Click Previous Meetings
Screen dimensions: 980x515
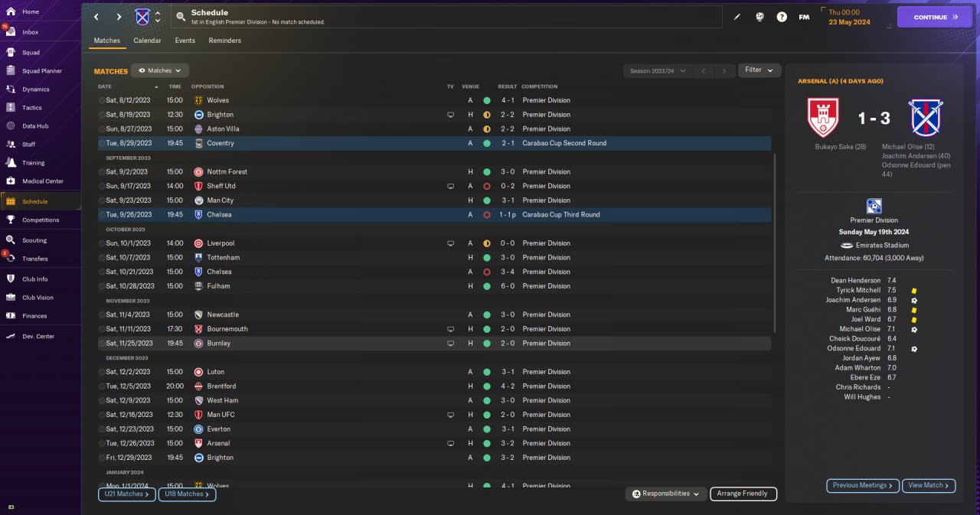863,486
